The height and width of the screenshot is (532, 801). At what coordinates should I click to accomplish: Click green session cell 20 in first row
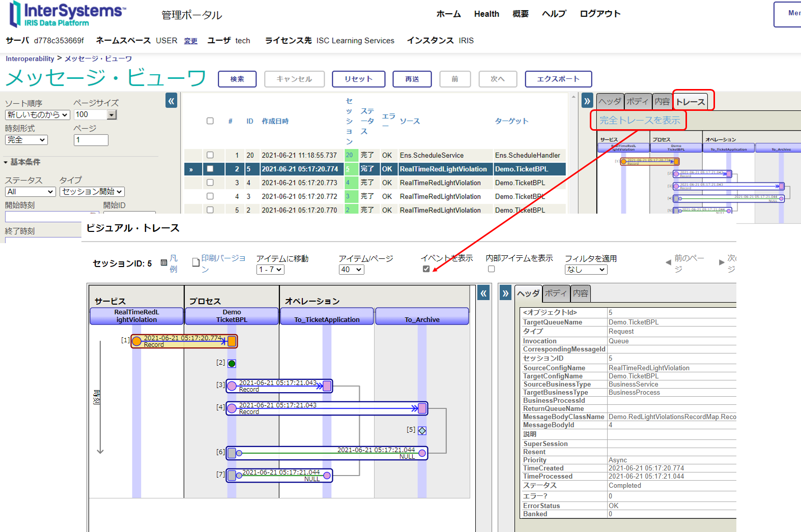tap(350, 155)
